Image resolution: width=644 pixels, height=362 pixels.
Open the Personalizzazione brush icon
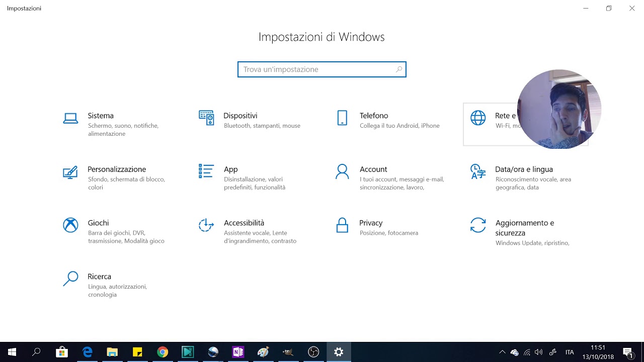(70, 172)
